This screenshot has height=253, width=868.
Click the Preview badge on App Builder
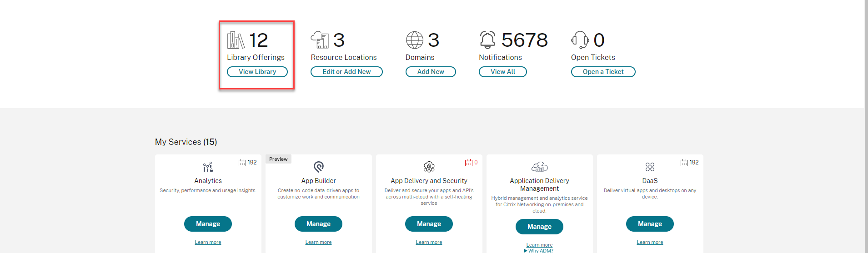point(278,159)
